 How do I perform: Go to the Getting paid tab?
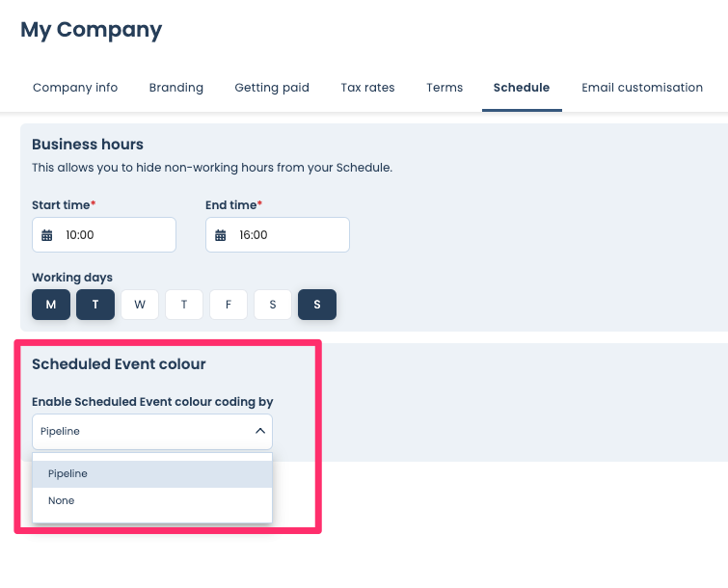[272, 88]
